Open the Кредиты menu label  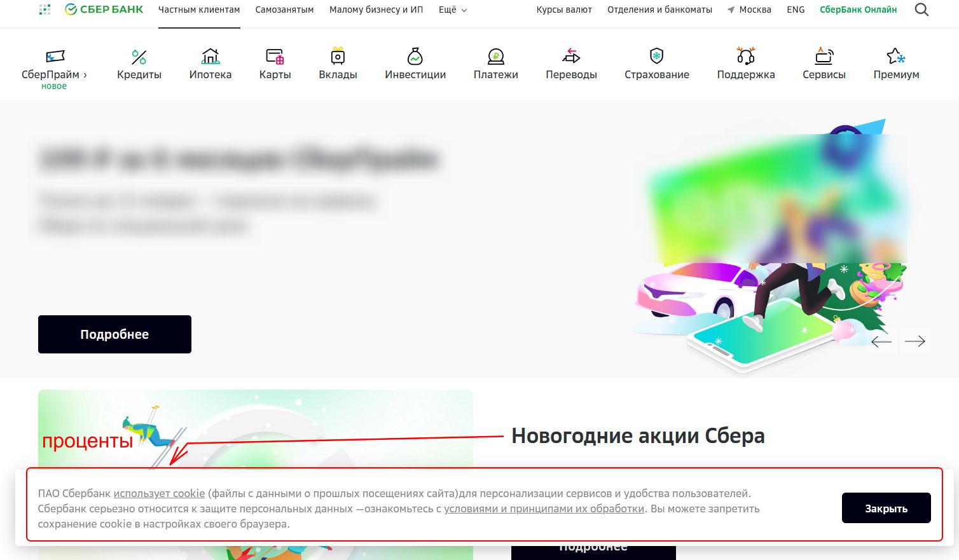[139, 74]
